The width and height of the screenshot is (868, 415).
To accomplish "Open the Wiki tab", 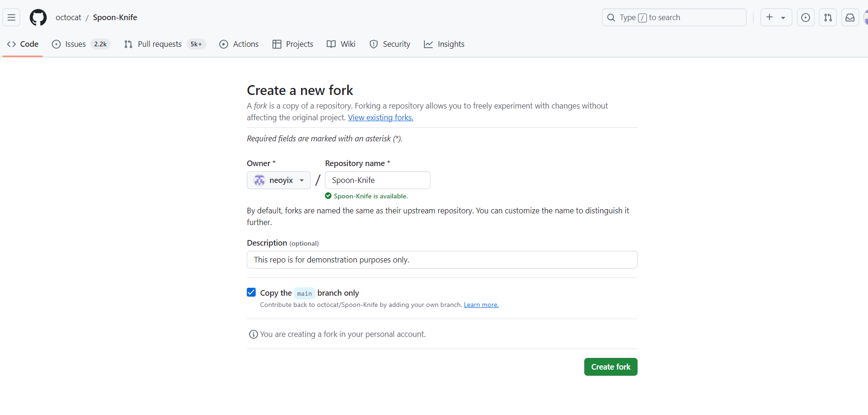I will 341,44.
